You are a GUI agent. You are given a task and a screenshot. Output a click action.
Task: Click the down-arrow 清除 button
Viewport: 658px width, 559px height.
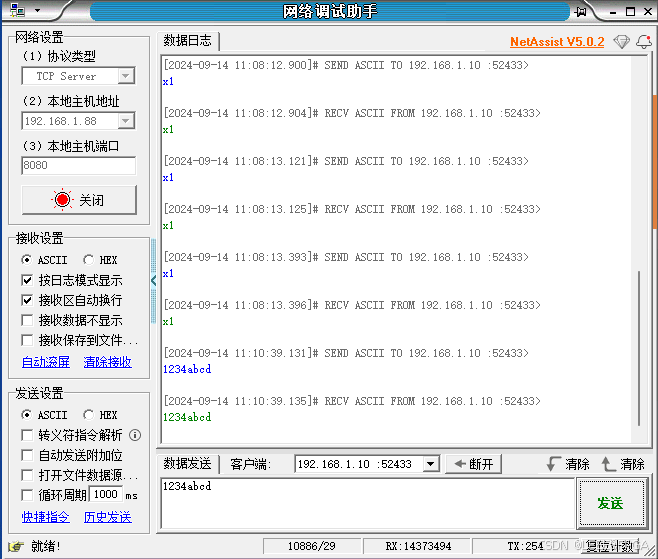click(x=568, y=464)
